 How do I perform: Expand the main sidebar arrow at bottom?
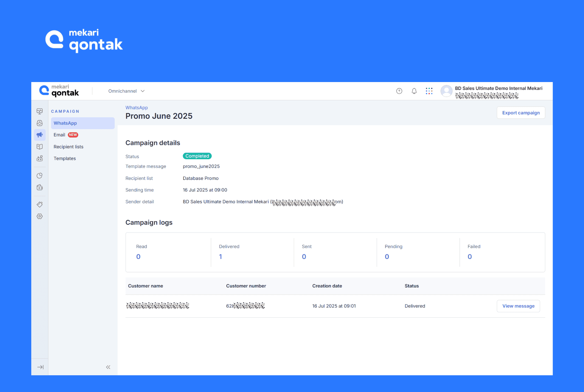coord(40,367)
